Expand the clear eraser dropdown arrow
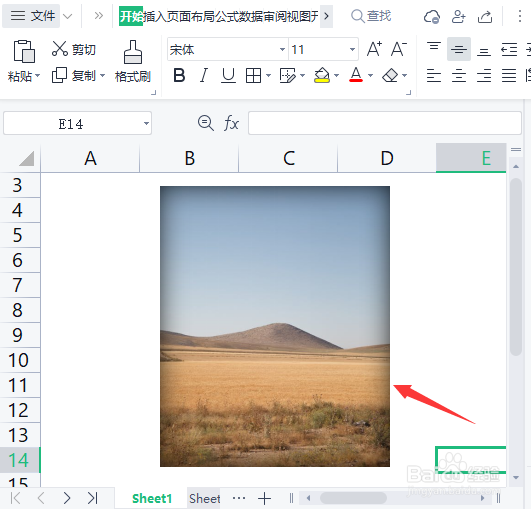Image resolution: width=531 pixels, height=509 pixels. [404, 75]
